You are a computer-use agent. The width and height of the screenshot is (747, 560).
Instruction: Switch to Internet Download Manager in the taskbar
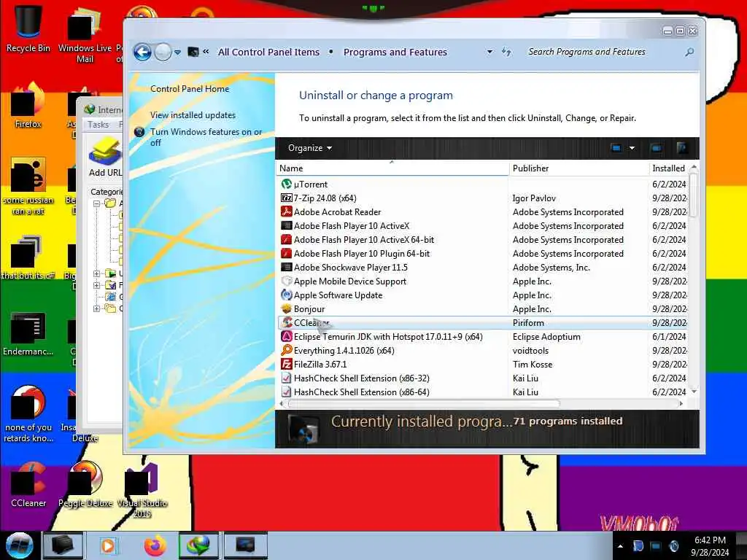coord(198,545)
